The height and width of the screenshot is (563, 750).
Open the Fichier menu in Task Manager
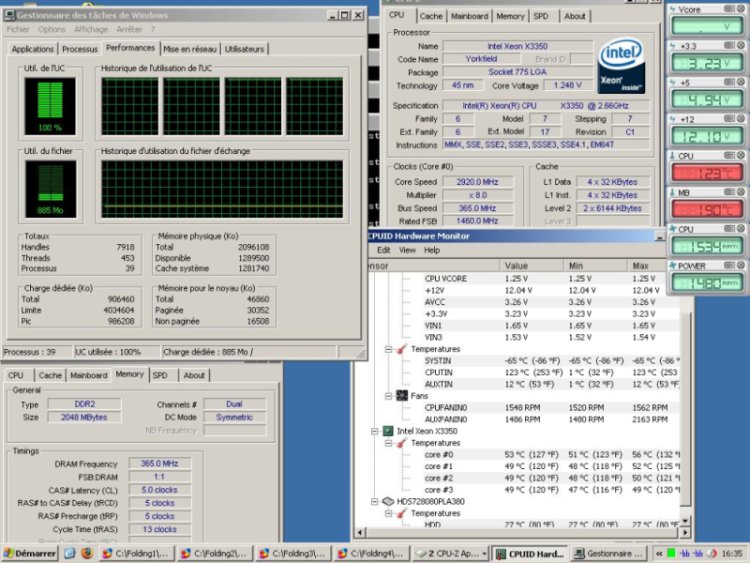pos(18,29)
